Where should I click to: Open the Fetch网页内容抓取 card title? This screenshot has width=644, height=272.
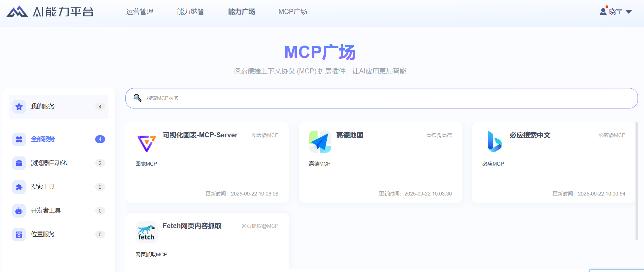(x=192, y=226)
